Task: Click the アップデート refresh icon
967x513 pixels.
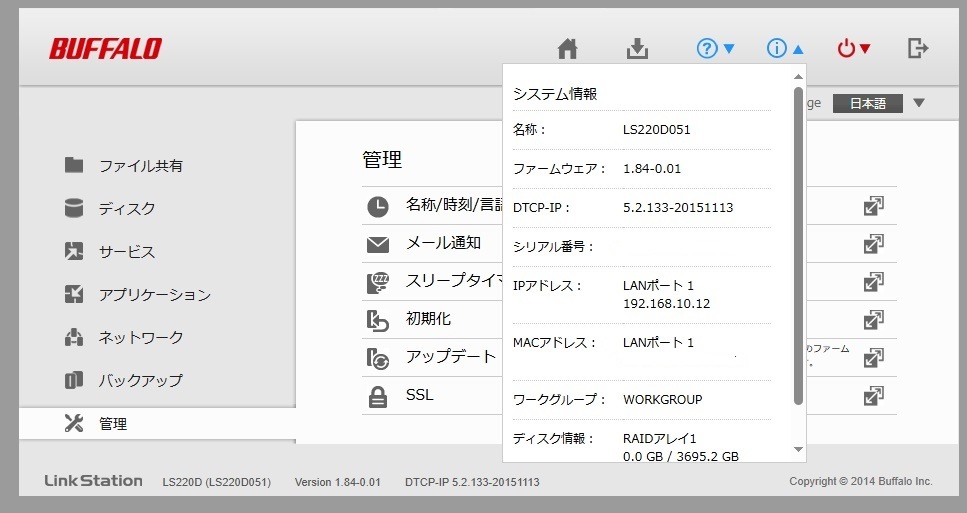Action: (x=378, y=359)
